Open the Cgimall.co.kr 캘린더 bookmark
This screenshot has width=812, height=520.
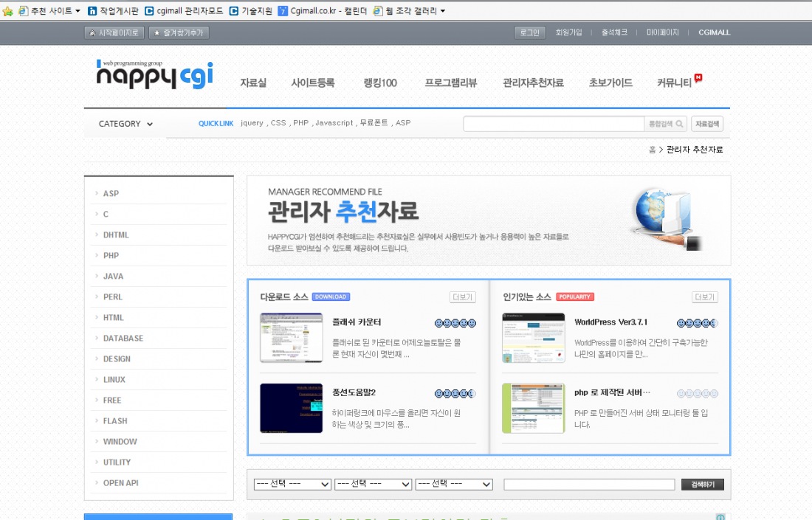pos(322,11)
